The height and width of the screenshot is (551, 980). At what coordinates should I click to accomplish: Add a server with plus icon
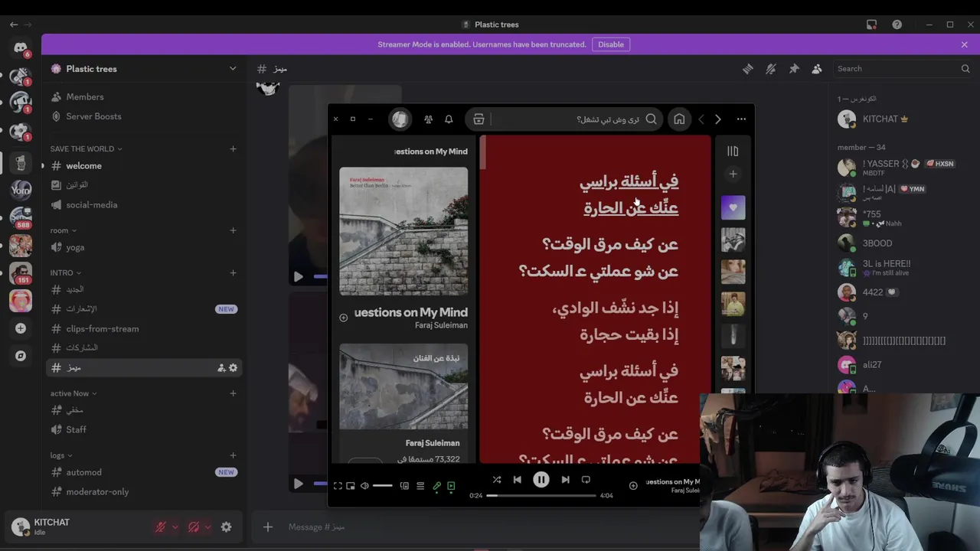pyautogui.click(x=21, y=328)
